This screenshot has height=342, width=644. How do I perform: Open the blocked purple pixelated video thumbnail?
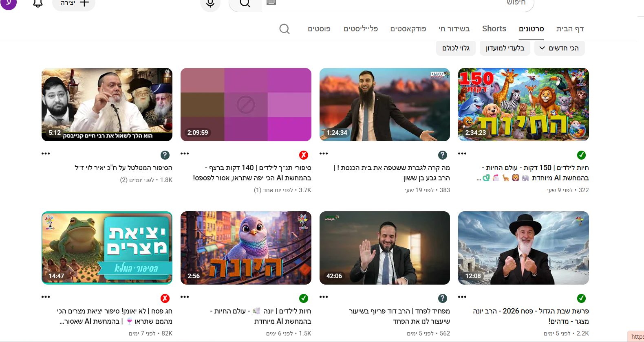pyautogui.click(x=246, y=105)
